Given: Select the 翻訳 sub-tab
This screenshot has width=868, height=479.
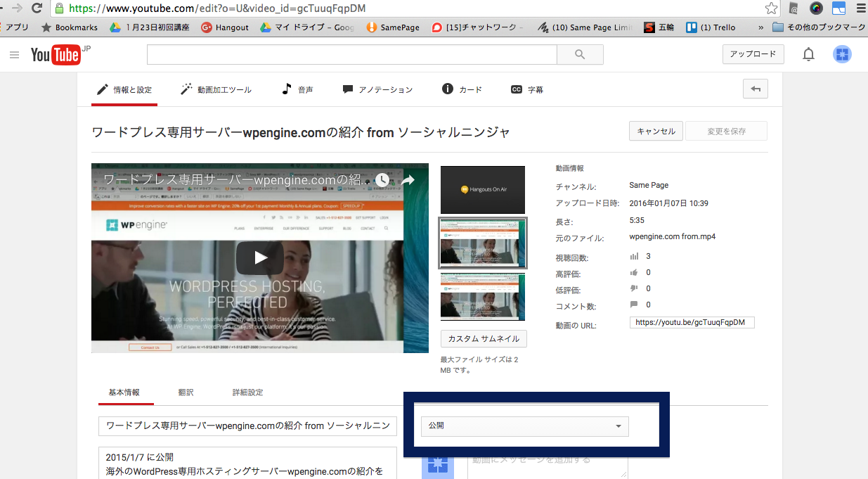Looking at the screenshot, I should pyautogui.click(x=186, y=392).
